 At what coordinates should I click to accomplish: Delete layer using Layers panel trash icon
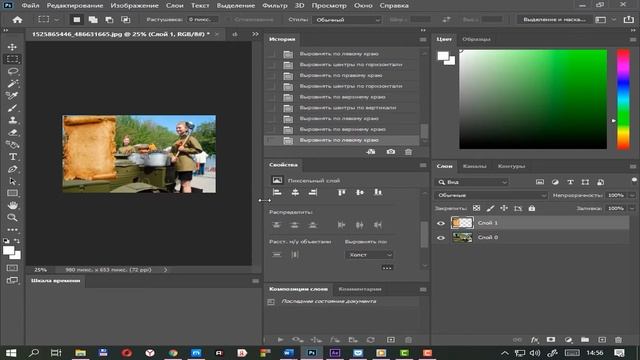[x=618, y=340]
